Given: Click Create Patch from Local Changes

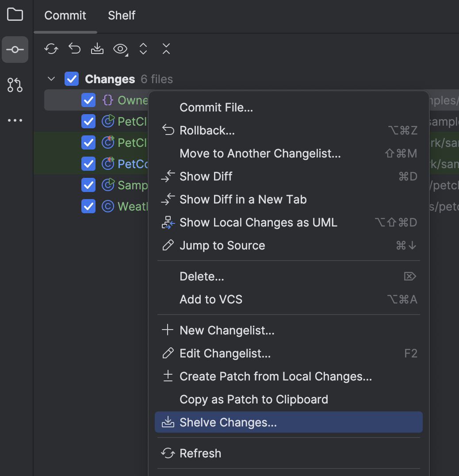Looking at the screenshot, I should coord(275,376).
